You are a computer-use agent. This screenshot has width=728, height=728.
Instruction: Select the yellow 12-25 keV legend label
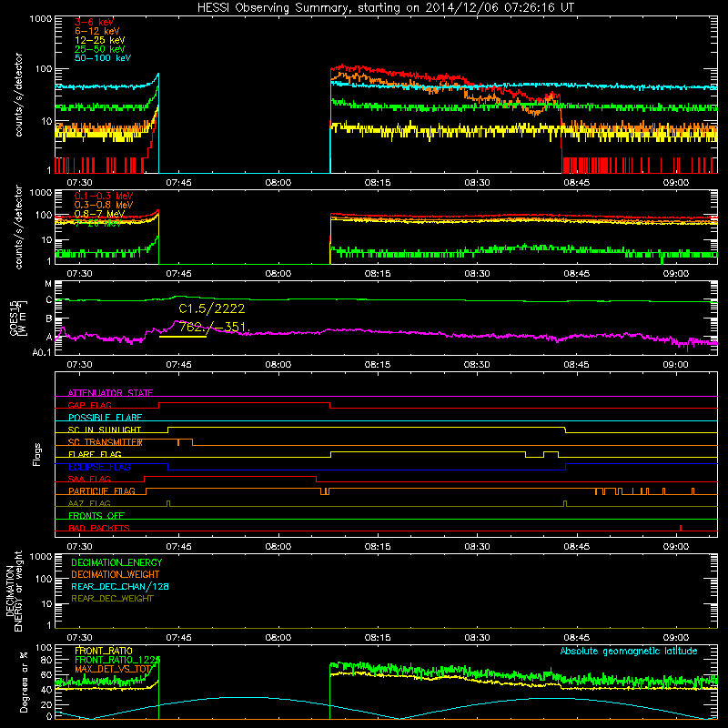pos(100,40)
